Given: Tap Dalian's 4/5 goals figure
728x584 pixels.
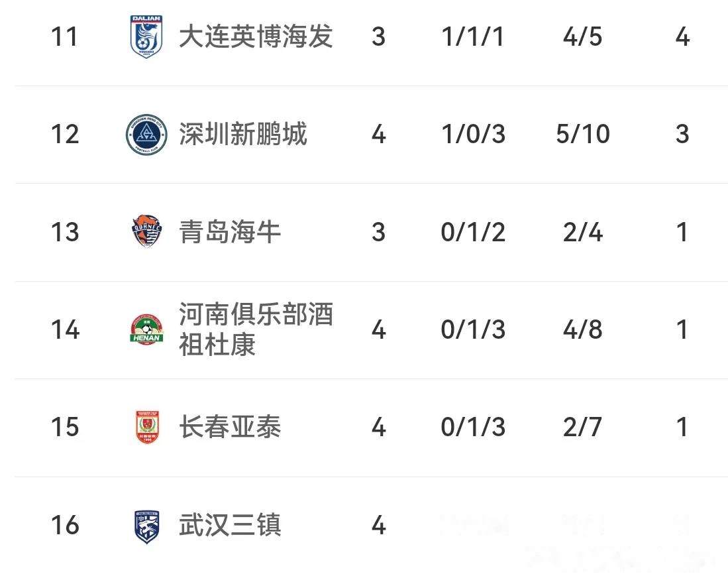Looking at the screenshot, I should point(583,36).
